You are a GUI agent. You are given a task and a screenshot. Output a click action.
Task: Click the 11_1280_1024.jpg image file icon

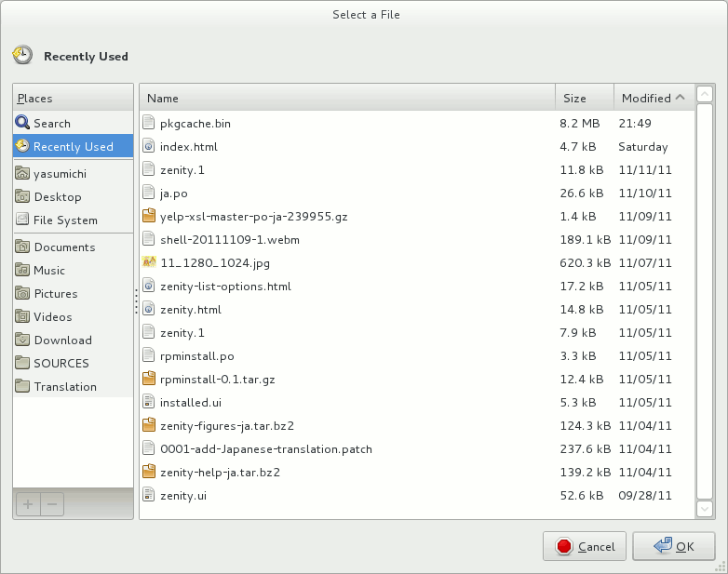tap(149, 262)
